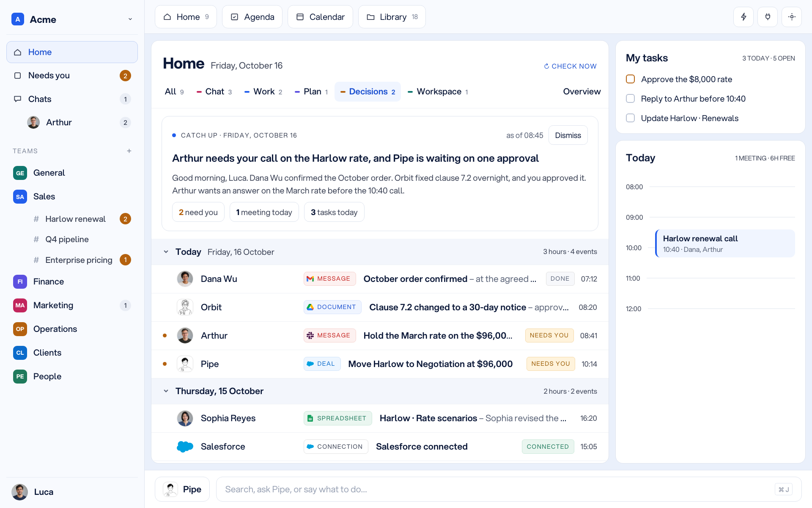
Task: Open the People PE team badge
Action: [x=20, y=376]
